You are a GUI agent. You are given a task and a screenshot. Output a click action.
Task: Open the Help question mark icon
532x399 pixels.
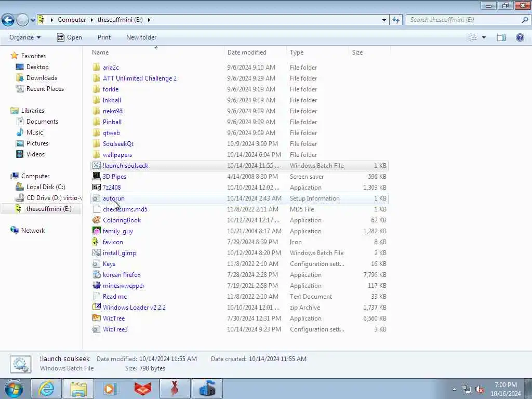point(520,37)
